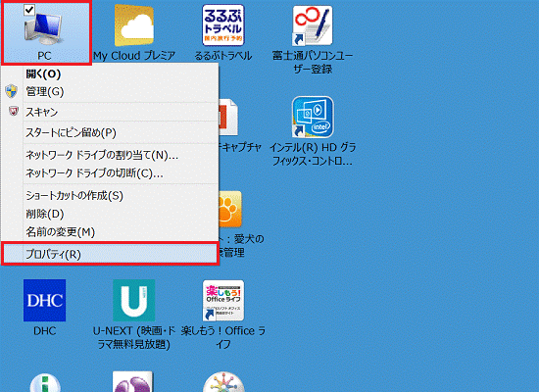The image size is (539, 392).
Task: Open 富士通パソコンユーザー登録 shortcut icon
Action: click(313, 25)
